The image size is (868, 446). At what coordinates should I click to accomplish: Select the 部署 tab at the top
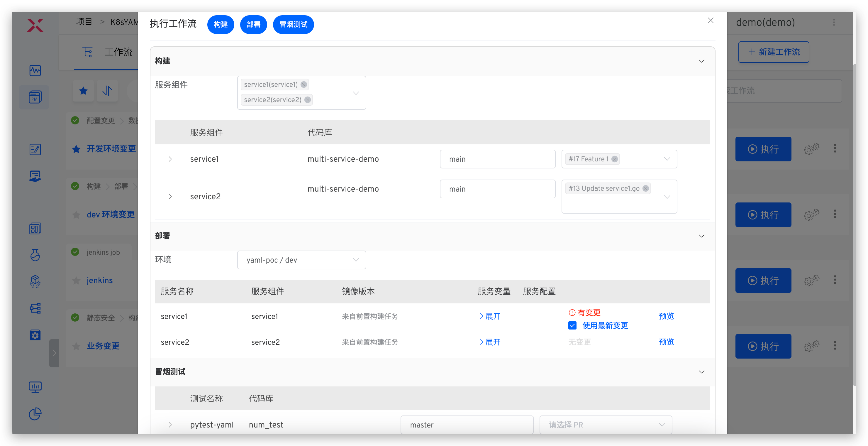253,24
